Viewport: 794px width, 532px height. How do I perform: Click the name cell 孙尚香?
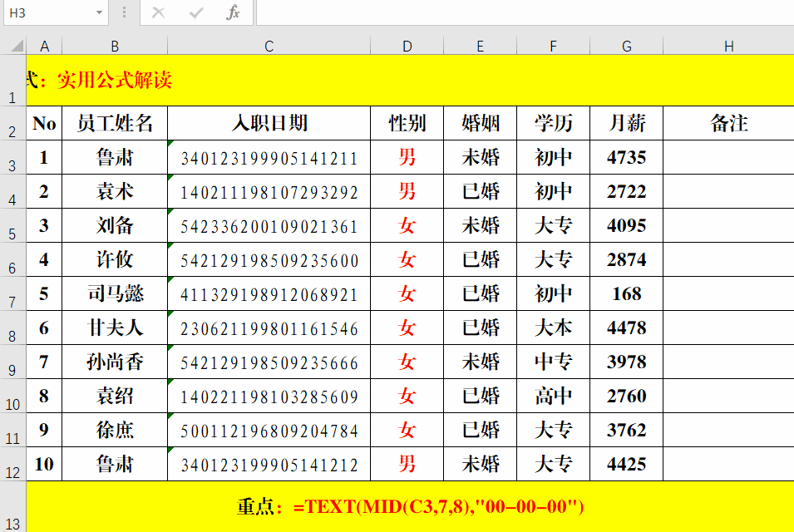[x=115, y=362]
